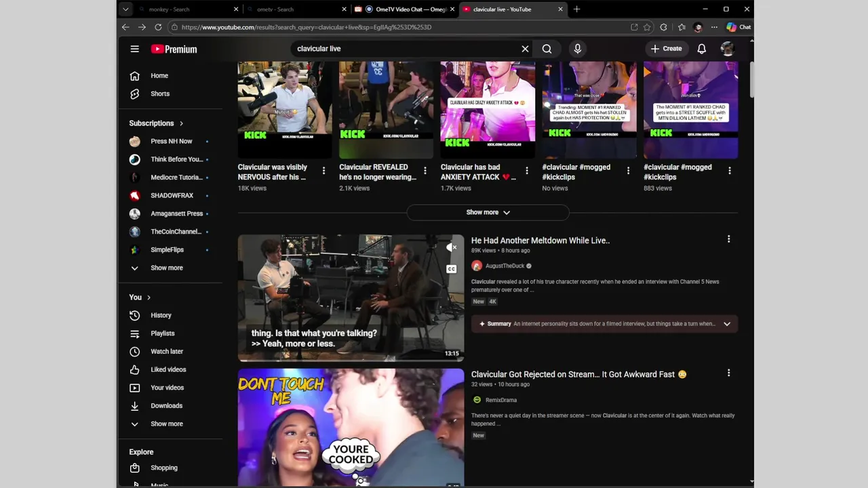Open the YouTube hamburger guide menu
The height and width of the screenshot is (488, 868).
pos(135,49)
